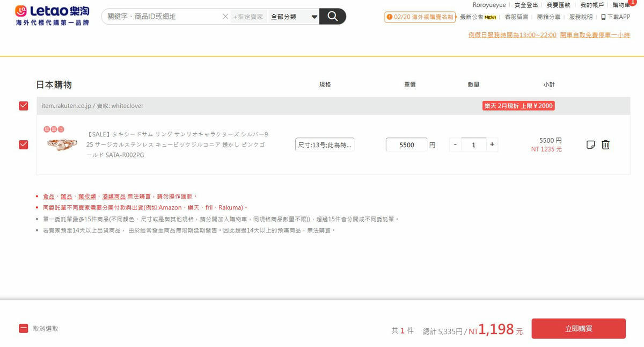Click the cart count badge showing 1
The image size is (644, 347).
point(633,3)
